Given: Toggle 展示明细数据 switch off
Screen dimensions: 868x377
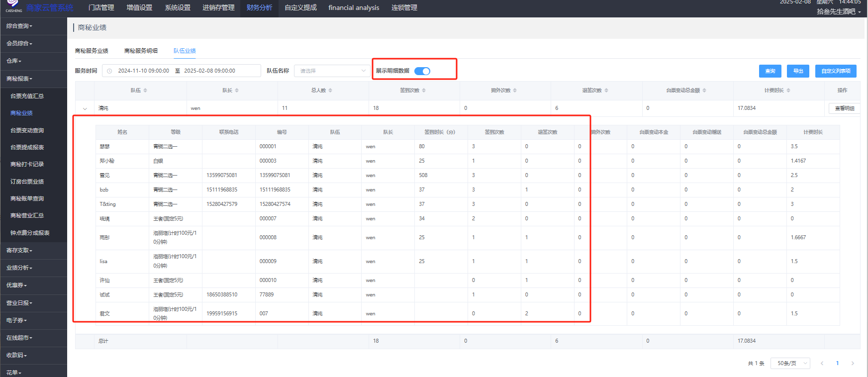Looking at the screenshot, I should click(422, 71).
